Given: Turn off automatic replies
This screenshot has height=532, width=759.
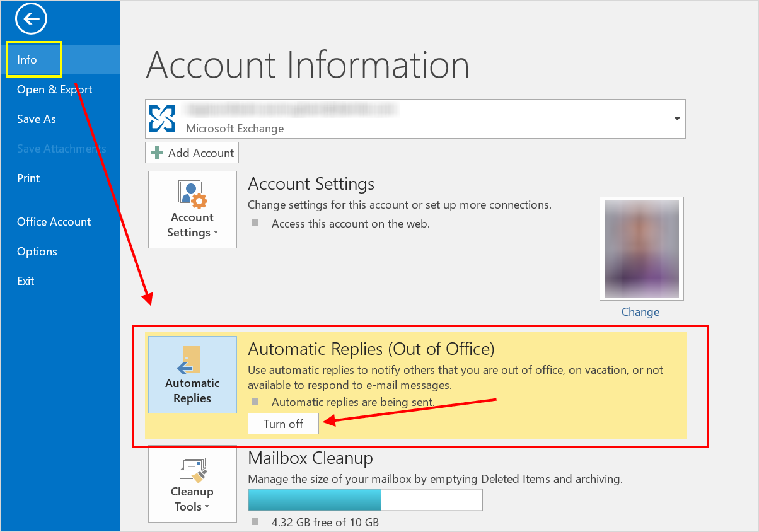Looking at the screenshot, I should click(283, 424).
